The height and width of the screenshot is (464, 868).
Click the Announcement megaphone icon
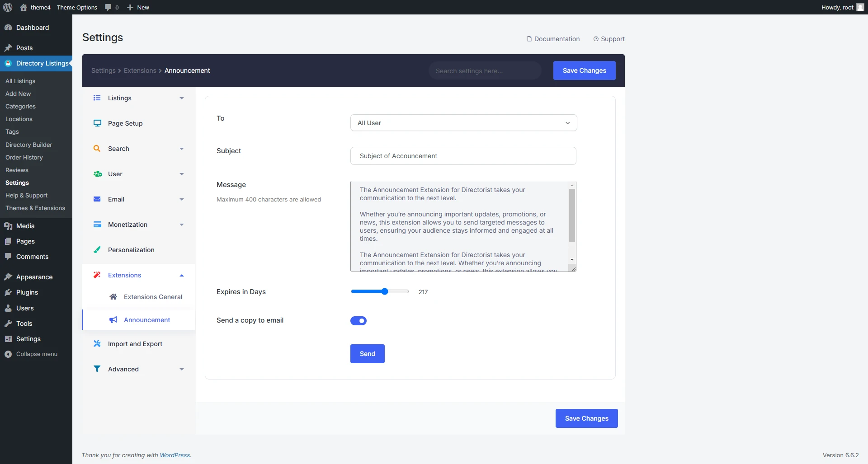click(113, 320)
